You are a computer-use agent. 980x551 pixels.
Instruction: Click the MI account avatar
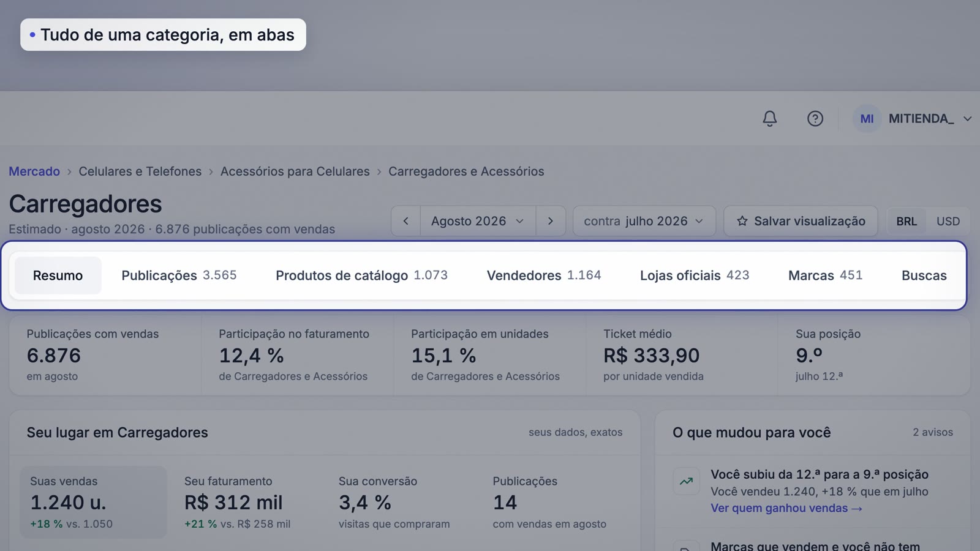pos(867,119)
